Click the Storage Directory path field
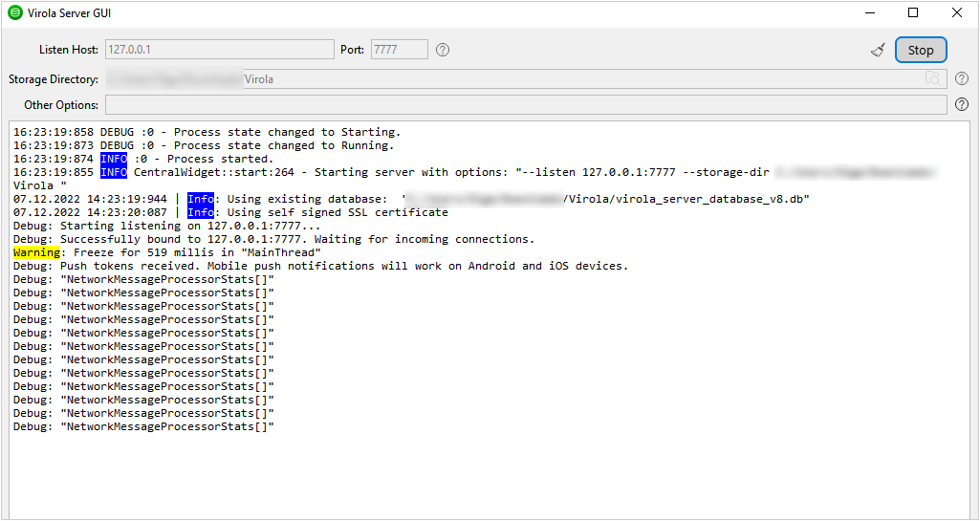Image resolution: width=980 pixels, height=521 pixels. (x=526, y=79)
